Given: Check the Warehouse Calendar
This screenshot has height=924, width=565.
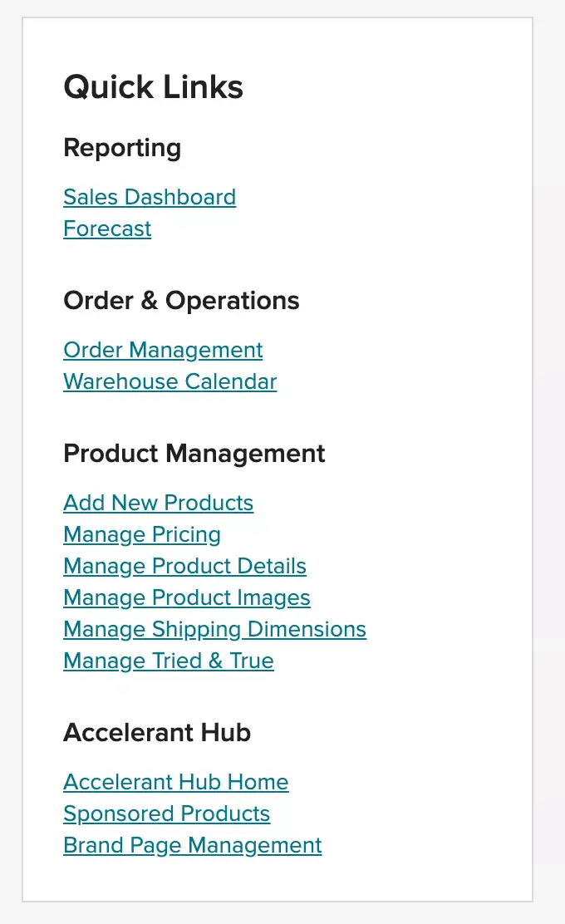Looking at the screenshot, I should coord(169,381).
